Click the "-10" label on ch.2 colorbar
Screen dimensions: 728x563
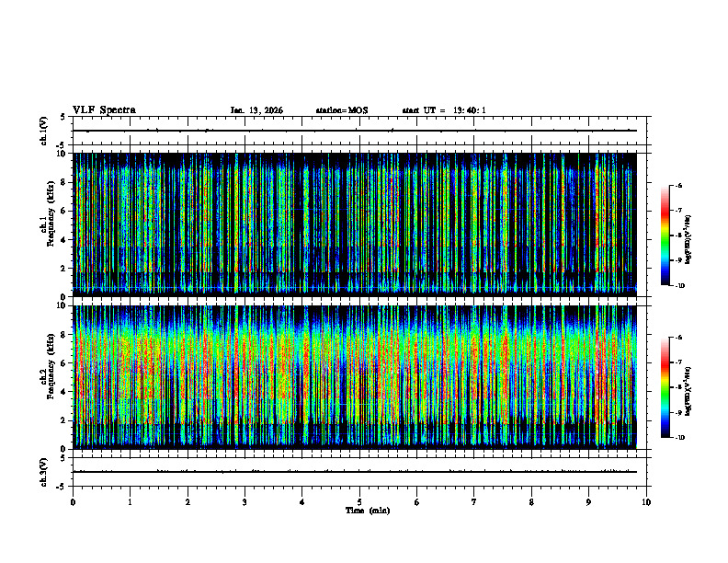[x=679, y=438]
